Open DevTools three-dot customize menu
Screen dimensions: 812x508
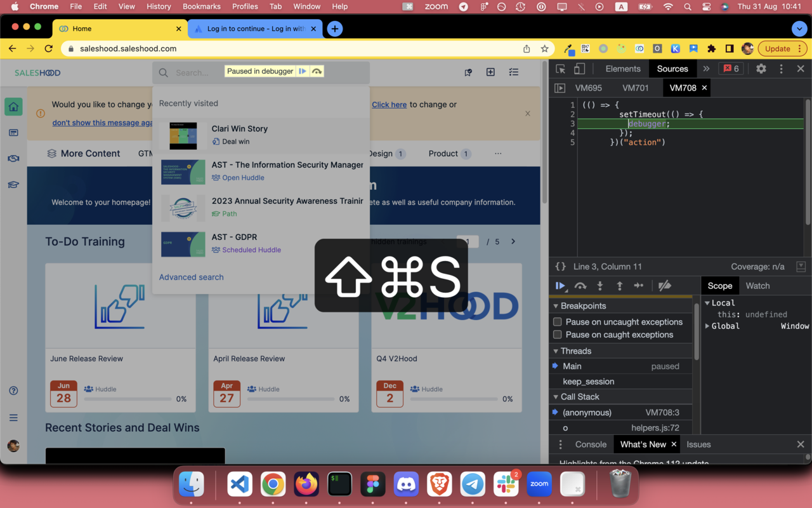781,69
